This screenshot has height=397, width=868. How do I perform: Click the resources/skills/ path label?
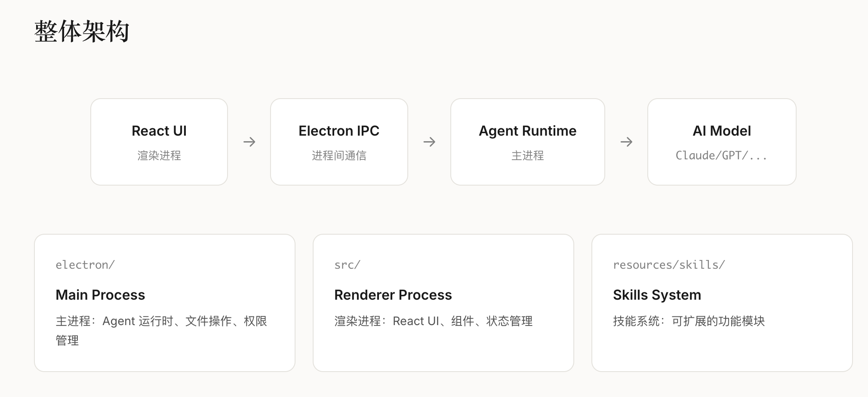[669, 265]
